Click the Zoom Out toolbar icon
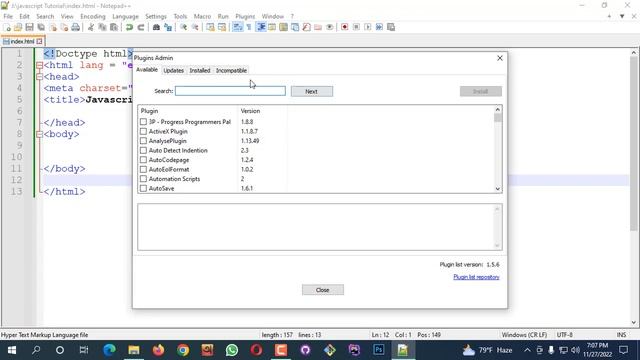640x360 pixels. 195,27
